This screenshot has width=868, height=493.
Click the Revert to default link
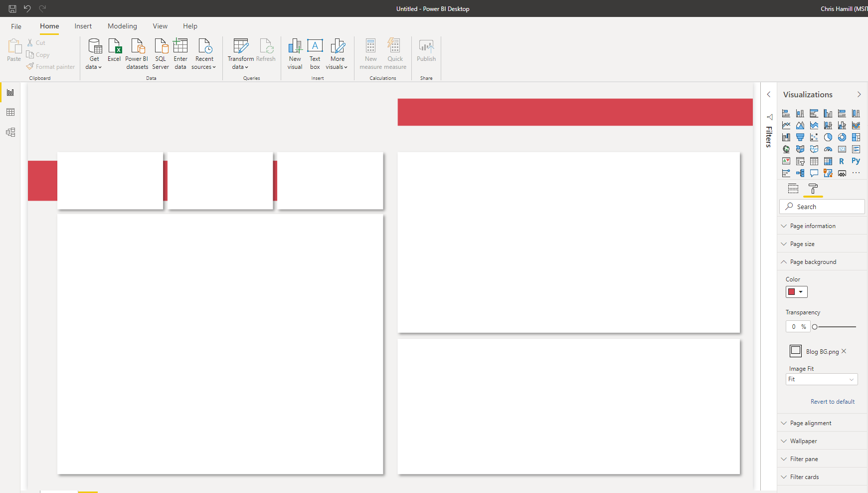click(832, 402)
